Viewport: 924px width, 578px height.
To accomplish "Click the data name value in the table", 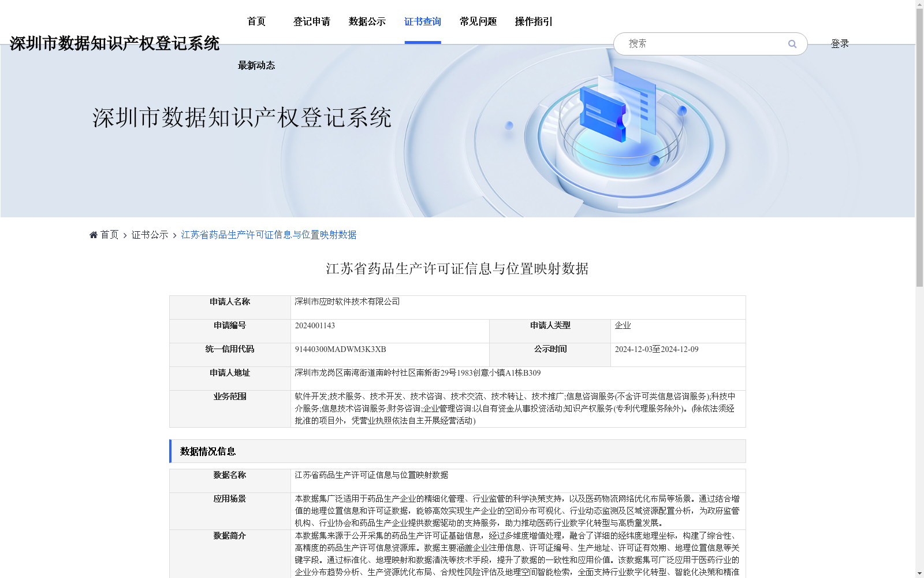I will coord(371,475).
